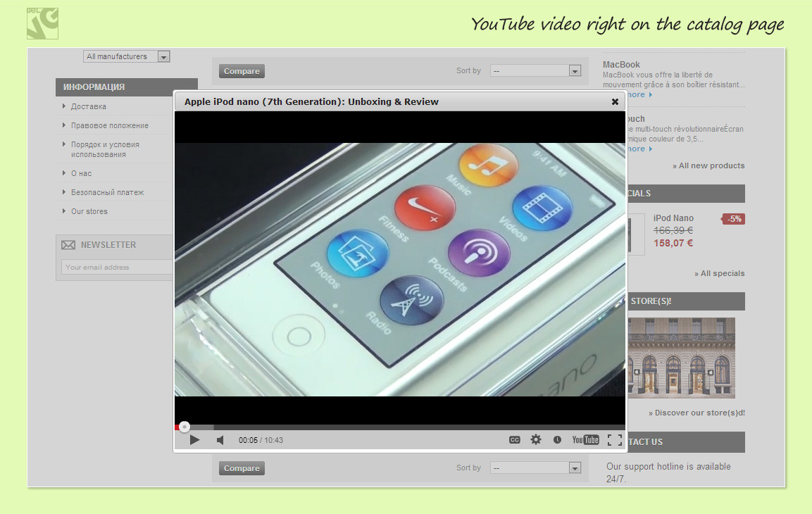Mute the video with speaker icon
This screenshot has height=514, width=812.
(x=220, y=440)
